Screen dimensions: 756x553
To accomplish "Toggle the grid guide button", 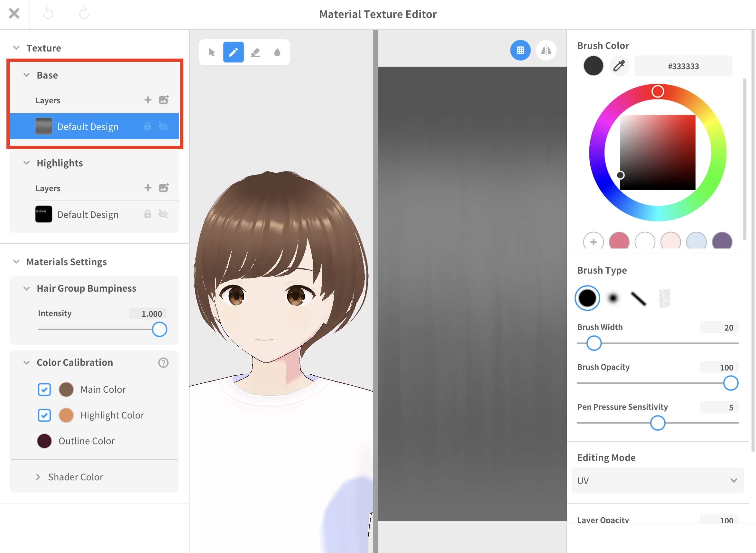I will pos(521,50).
